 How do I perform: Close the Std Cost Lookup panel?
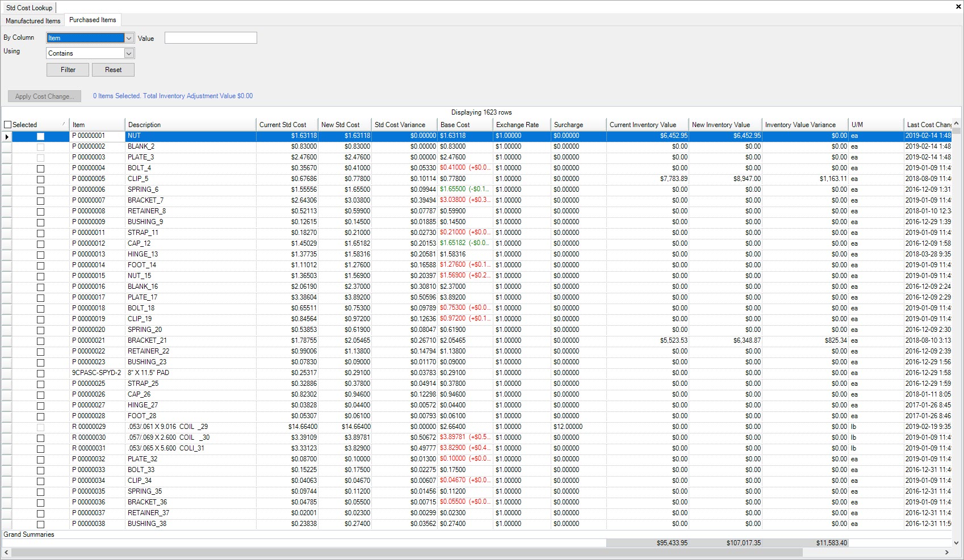tap(958, 7)
